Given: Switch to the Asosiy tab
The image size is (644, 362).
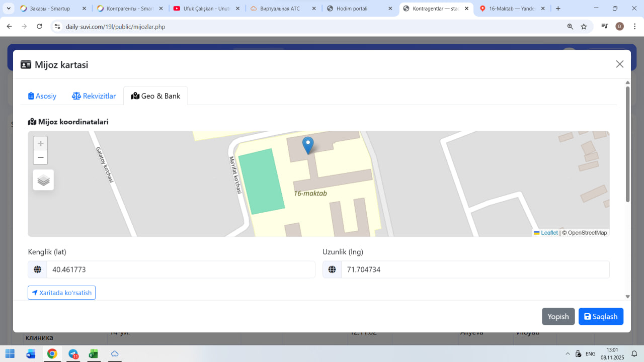Looking at the screenshot, I should pyautogui.click(x=42, y=96).
